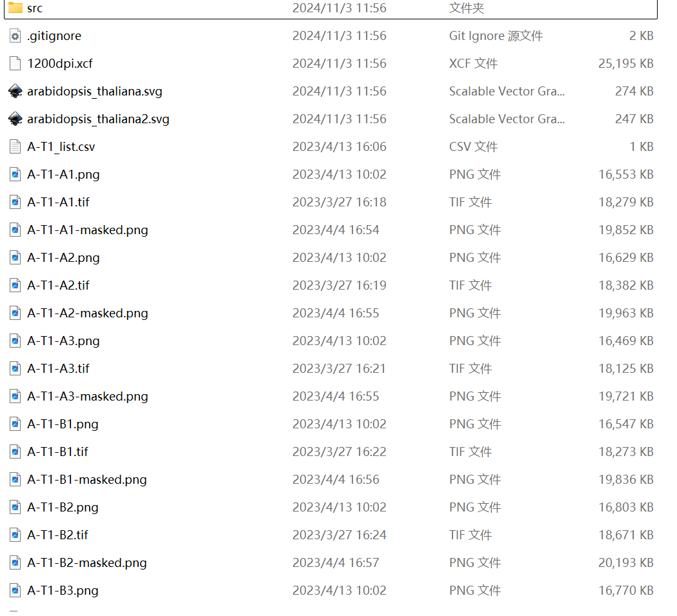Choose the A-T1-B2.tif file entry
Image resolution: width=677 pixels, height=616 pixels.
click(x=57, y=535)
